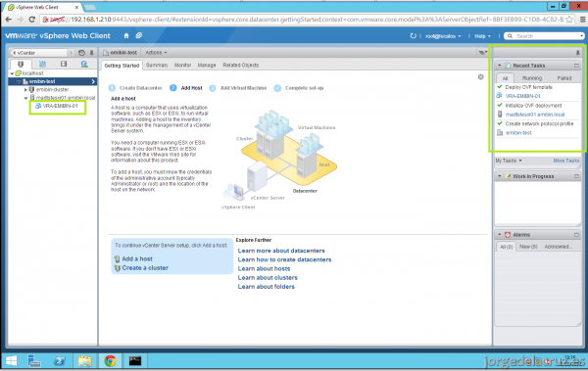
Task: Click browser back arrow
Action: click(x=8, y=20)
